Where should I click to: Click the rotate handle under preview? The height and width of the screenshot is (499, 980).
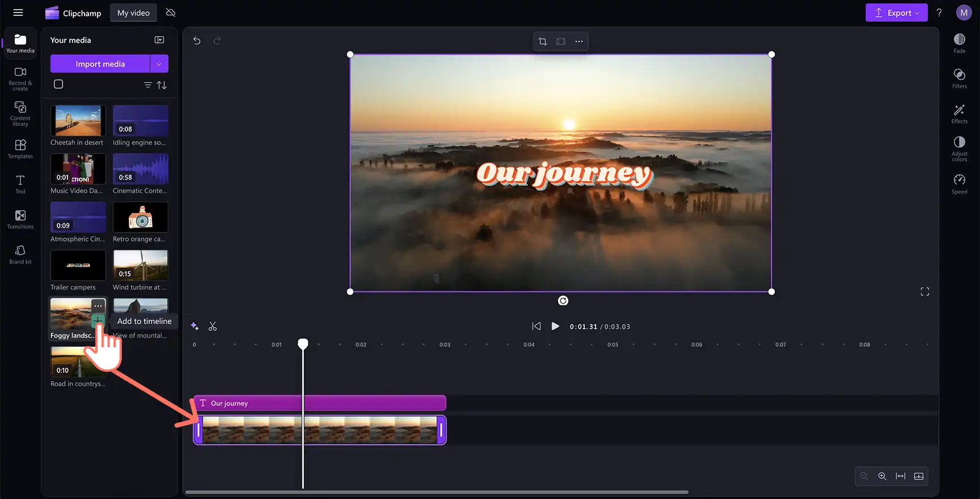click(x=563, y=301)
